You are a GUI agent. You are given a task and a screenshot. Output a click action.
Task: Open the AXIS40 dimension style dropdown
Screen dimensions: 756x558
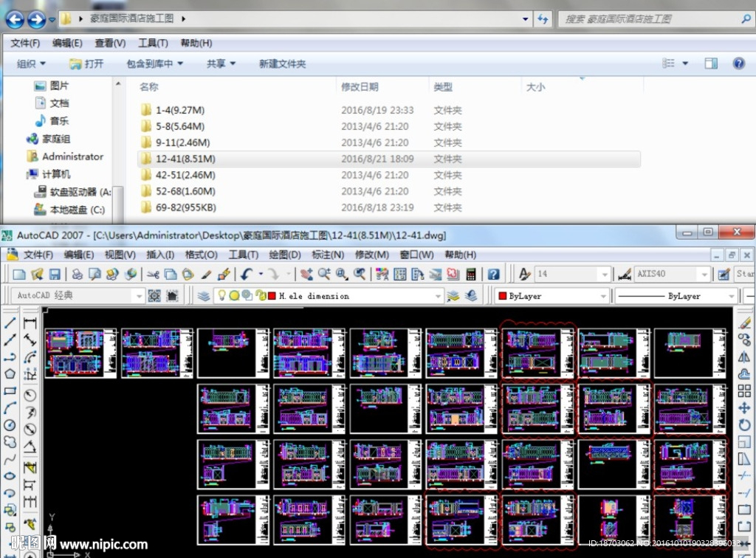coord(704,274)
